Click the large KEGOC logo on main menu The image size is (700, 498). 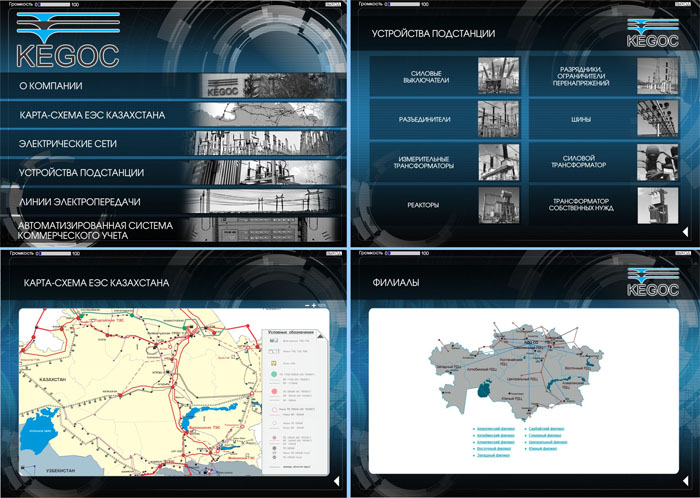[x=68, y=40]
